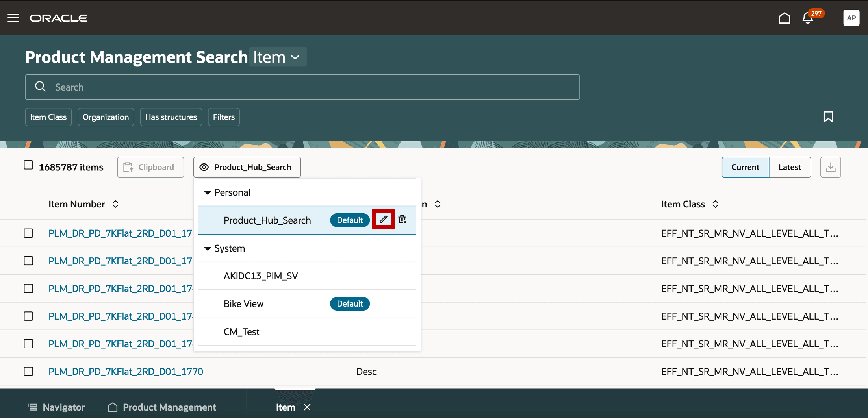The width and height of the screenshot is (868, 418).
Task: Focus the Search input field
Action: [302, 87]
